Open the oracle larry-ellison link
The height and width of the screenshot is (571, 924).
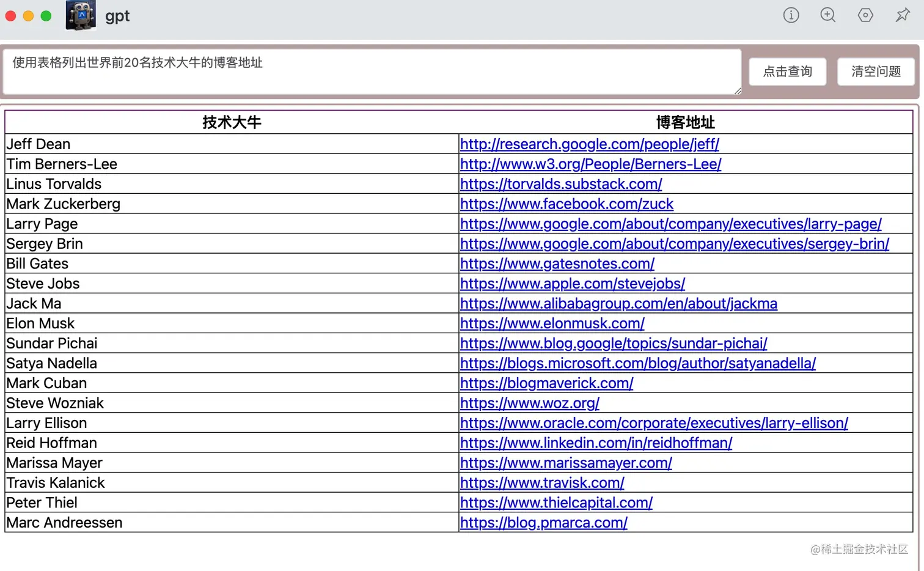(654, 423)
